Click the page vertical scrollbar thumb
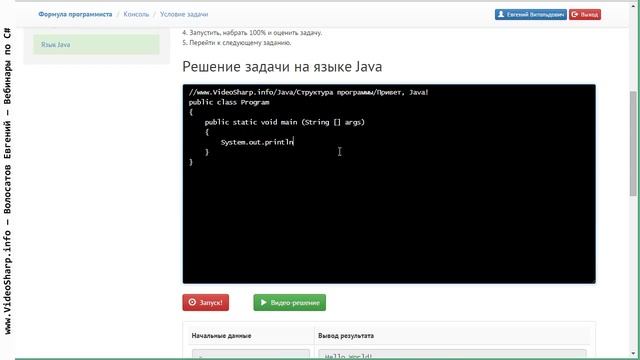The image size is (640, 360). [x=633, y=143]
